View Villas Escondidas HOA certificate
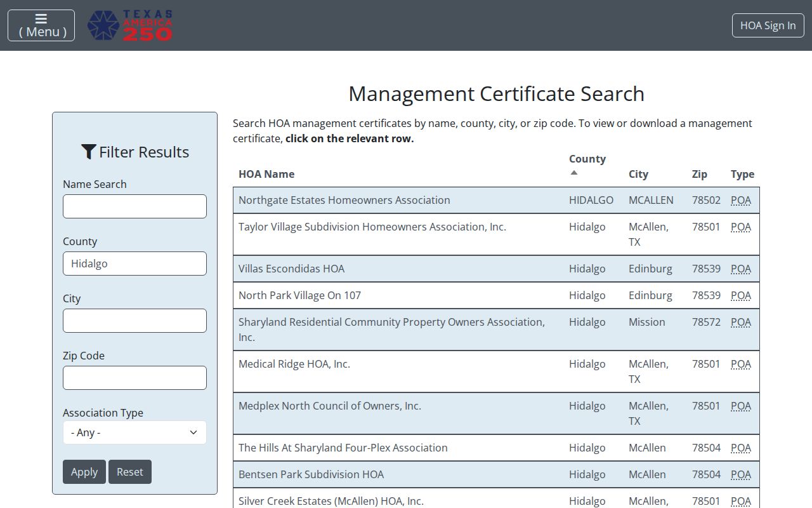This screenshot has width=812, height=508. pyautogui.click(x=496, y=269)
